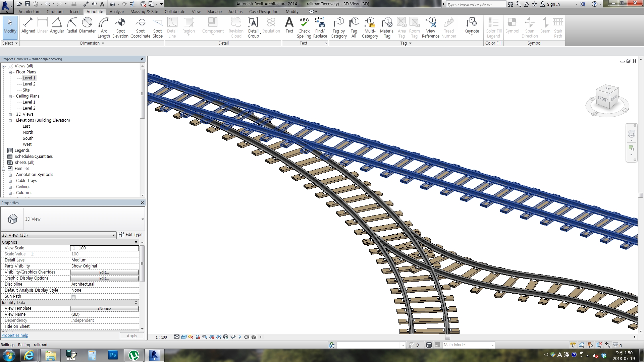
Task: Open the 3D View type selector dropdown
Action: pyautogui.click(x=143, y=219)
